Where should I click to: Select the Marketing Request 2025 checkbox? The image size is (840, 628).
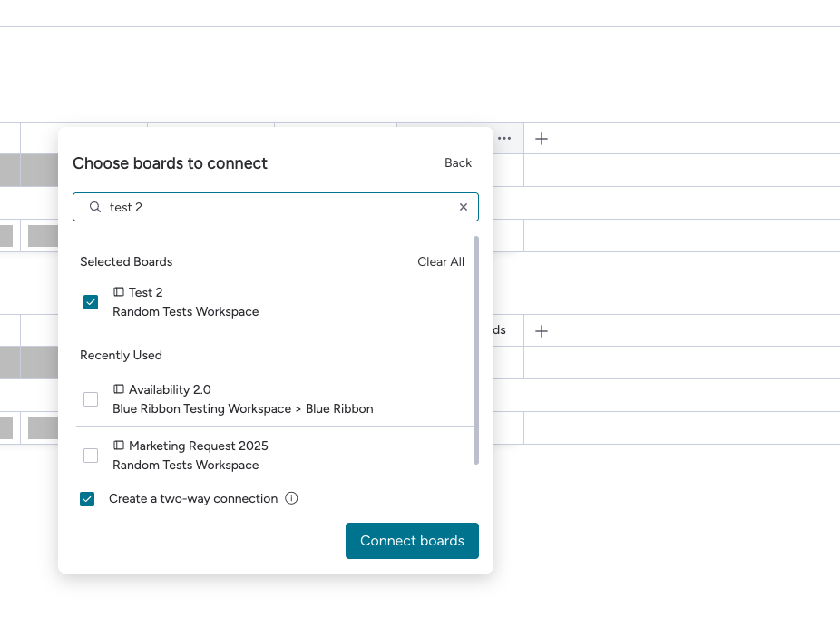(x=91, y=456)
